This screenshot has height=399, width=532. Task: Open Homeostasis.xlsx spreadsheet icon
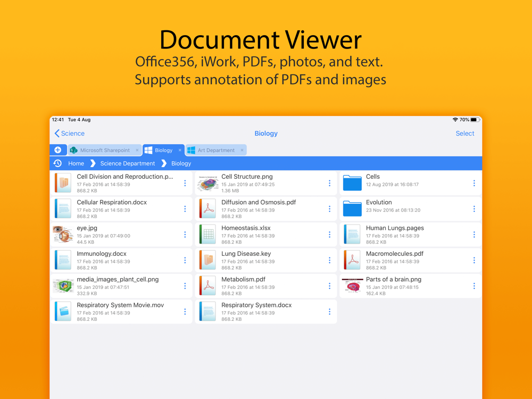pyautogui.click(x=207, y=235)
